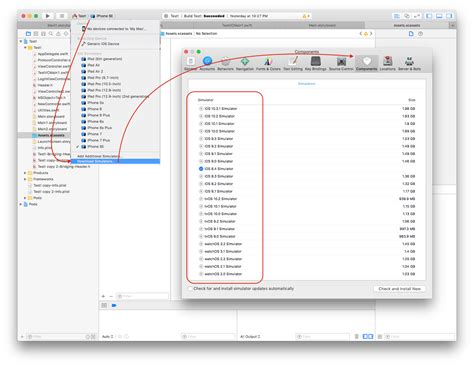Choose Download Simulators menu item

(x=115, y=162)
